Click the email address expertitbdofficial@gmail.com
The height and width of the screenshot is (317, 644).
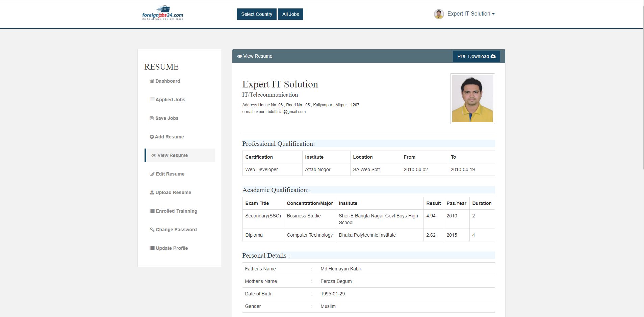pyautogui.click(x=280, y=112)
